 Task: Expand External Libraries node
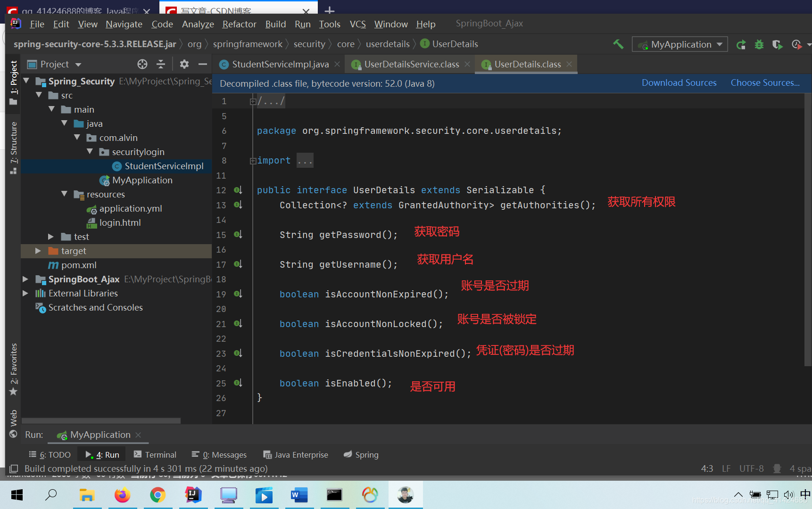click(25, 293)
